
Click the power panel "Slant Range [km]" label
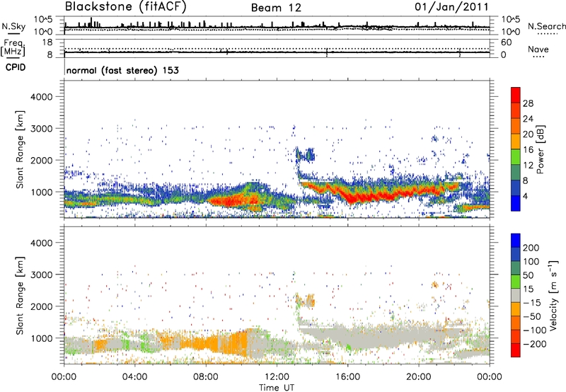(x=21, y=149)
